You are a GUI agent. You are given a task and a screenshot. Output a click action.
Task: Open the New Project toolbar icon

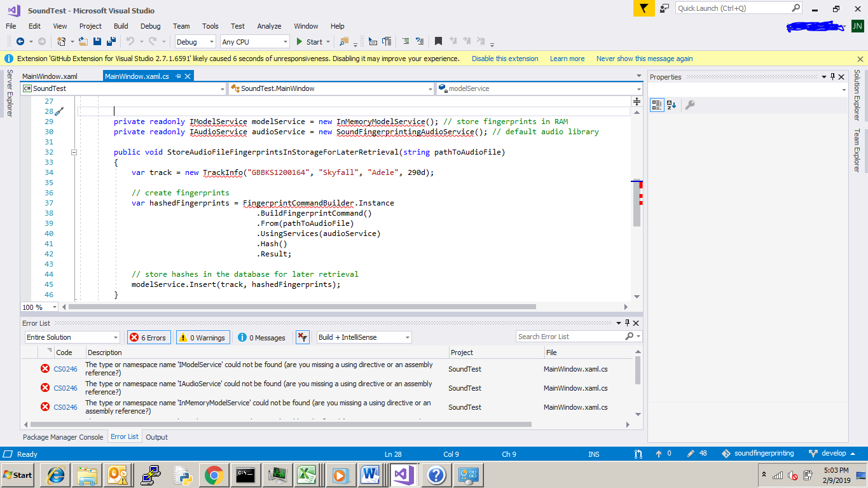pos(63,41)
